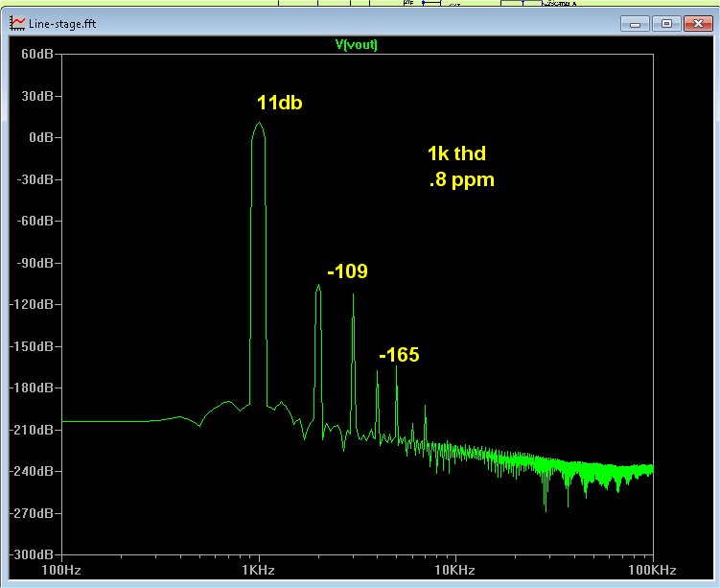Click the -180dB axis label
Viewport: 720px width, 588px height.
tap(32, 388)
